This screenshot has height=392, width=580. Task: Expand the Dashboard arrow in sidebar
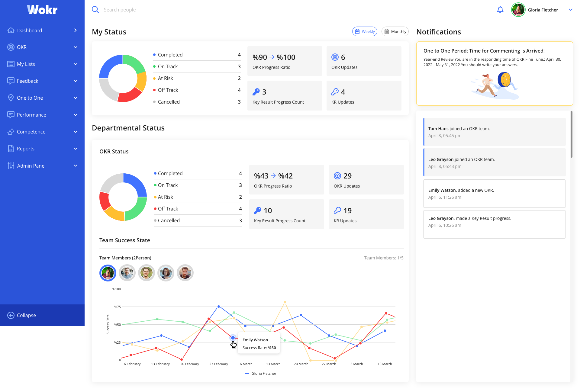[x=75, y=30]
